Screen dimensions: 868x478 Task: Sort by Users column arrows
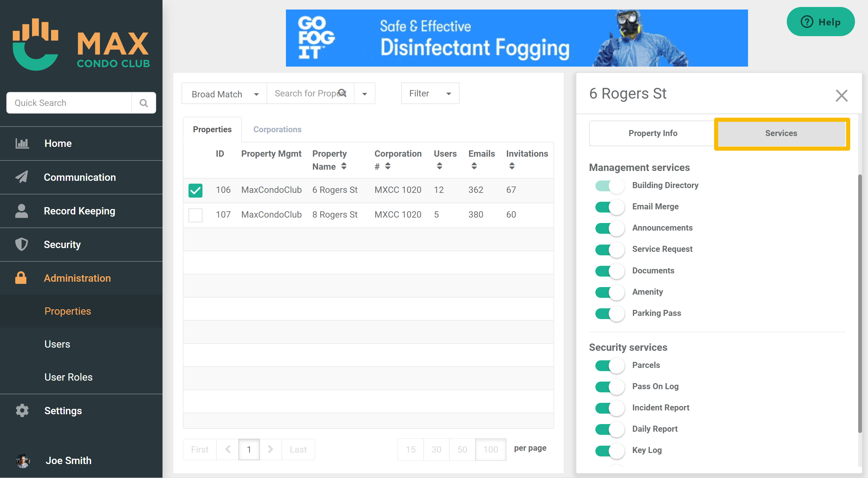(x=439, y=166)
